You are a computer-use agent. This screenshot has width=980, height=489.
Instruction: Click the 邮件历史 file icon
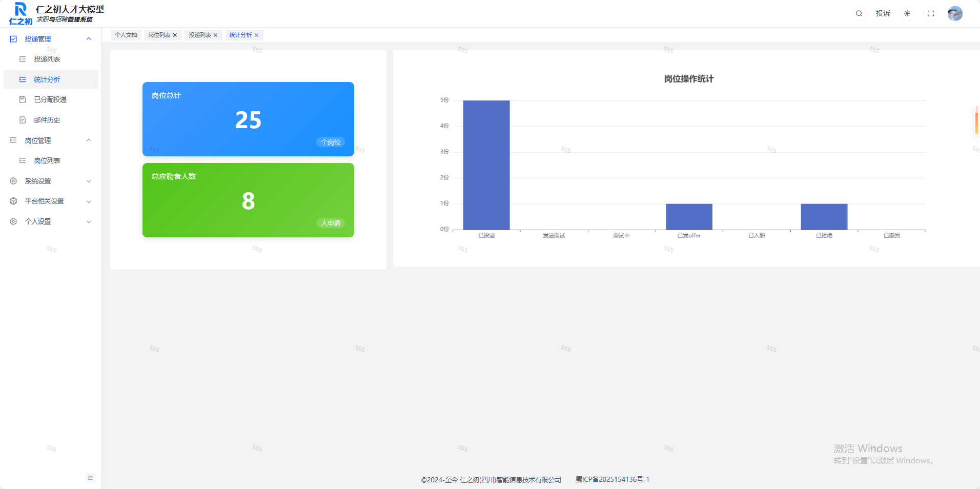click(23, 120)
